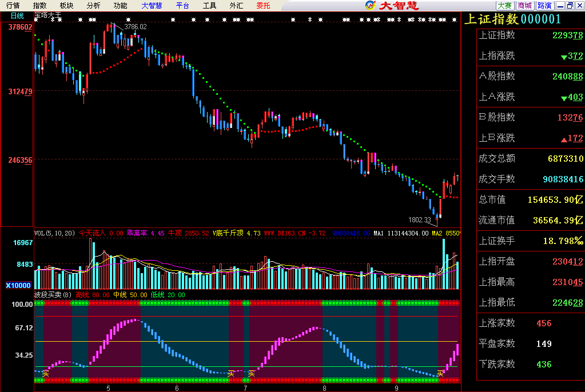
Task: Click the V底千斤顶 4.73 value
Action: (x=237, y=233)
